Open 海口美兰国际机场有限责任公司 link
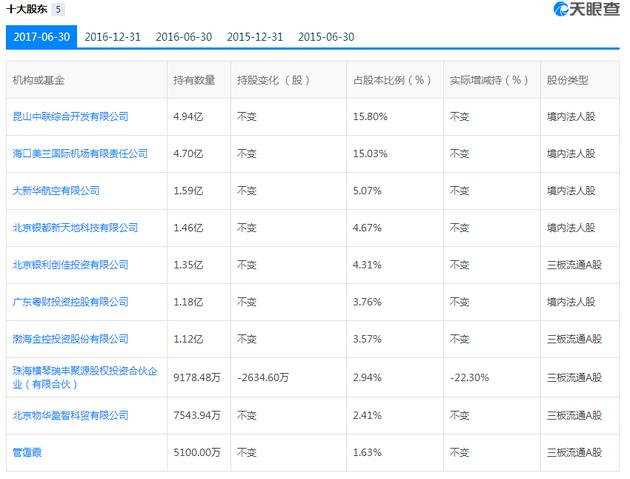The image size is (630, 479). coord(80,154)
